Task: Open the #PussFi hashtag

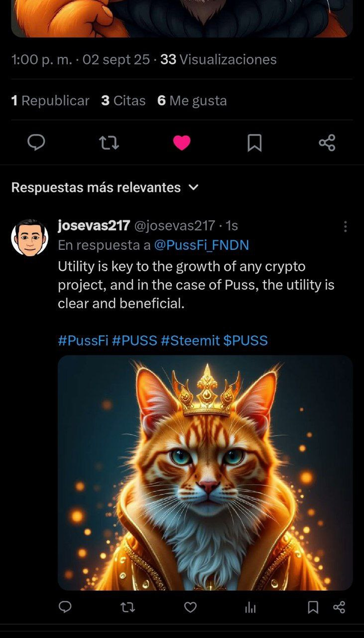Action: (x=83, y=340)
